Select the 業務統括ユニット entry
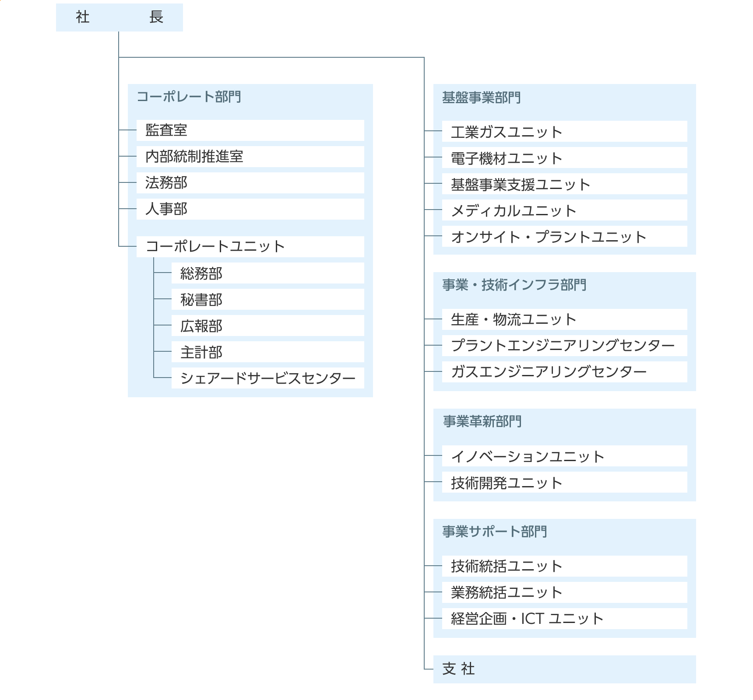Image resolution: width=753 pixels, height=700 pixels. click(564, 592)
